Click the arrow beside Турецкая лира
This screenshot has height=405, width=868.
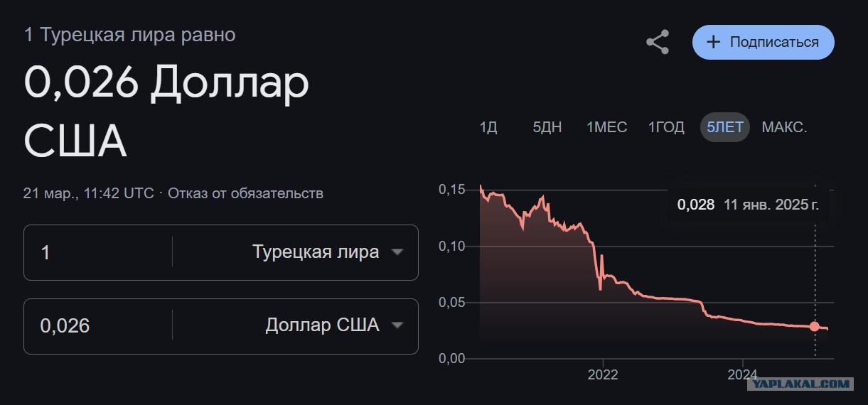397,252
